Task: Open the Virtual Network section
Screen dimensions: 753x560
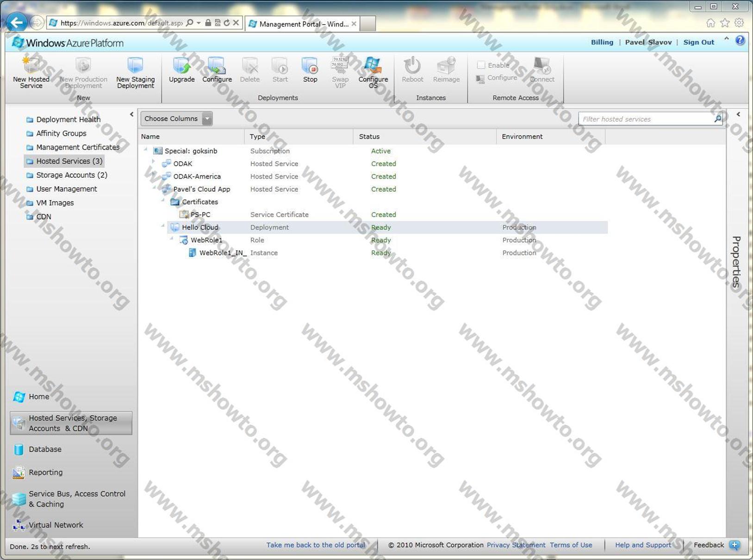Action: (48, 525)
